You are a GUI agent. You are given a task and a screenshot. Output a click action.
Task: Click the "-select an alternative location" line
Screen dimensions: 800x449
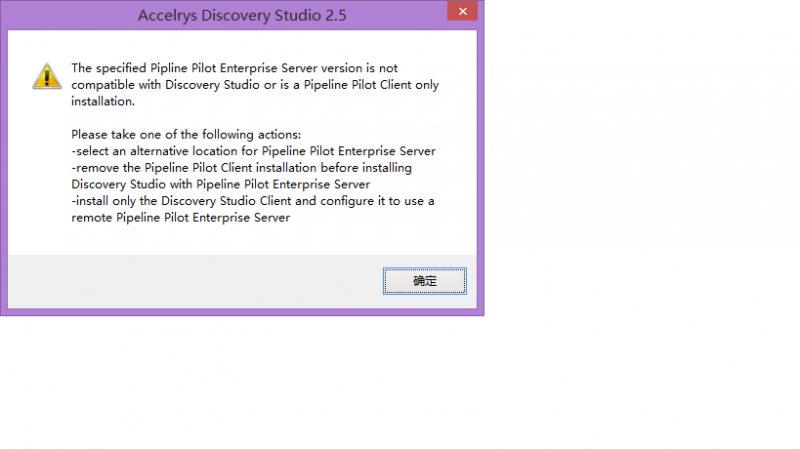253,151
